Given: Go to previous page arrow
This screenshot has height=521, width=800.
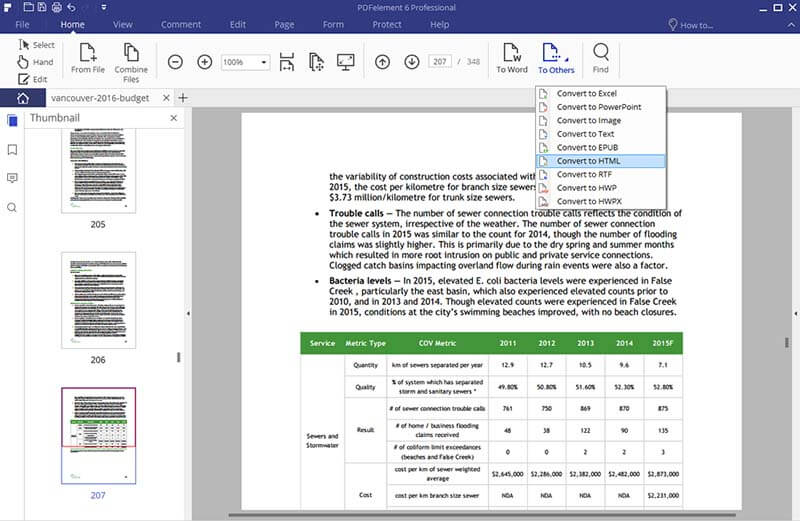Looking at the screenshot, I should tap(382, 62).
